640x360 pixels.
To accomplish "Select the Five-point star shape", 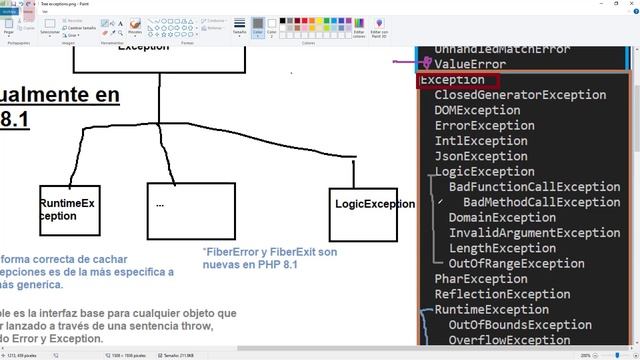I will pos(164,35).
